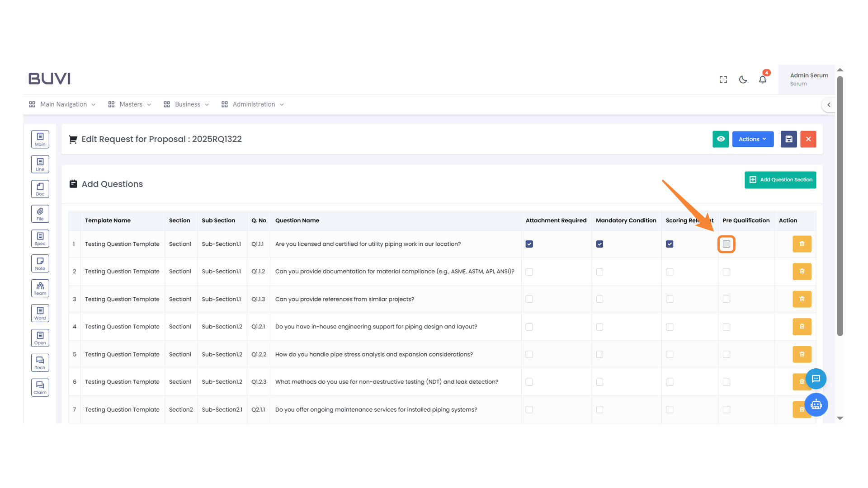Open the Main sidebar panel
The width and height of the screenshot is (868, 488).
[40, 139]
